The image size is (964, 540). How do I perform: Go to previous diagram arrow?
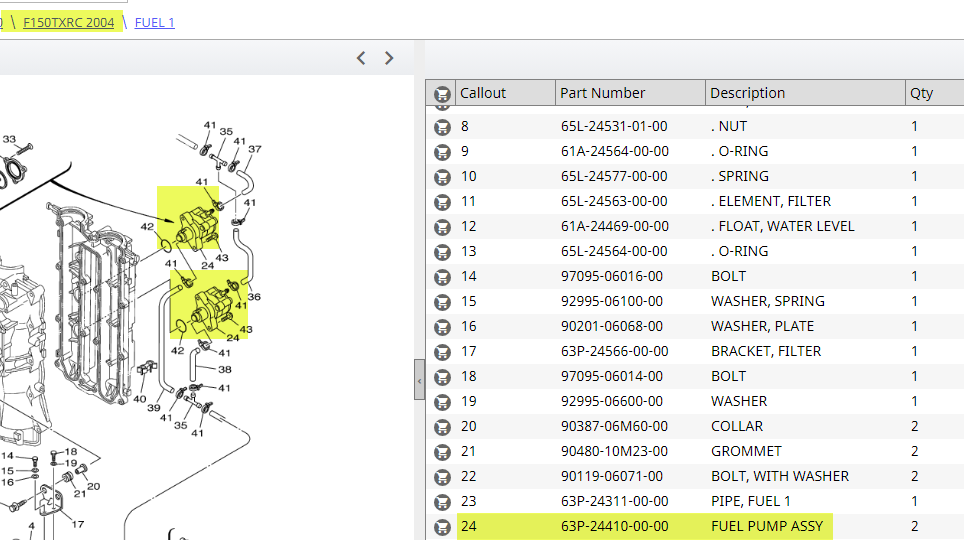pos(361,58)
